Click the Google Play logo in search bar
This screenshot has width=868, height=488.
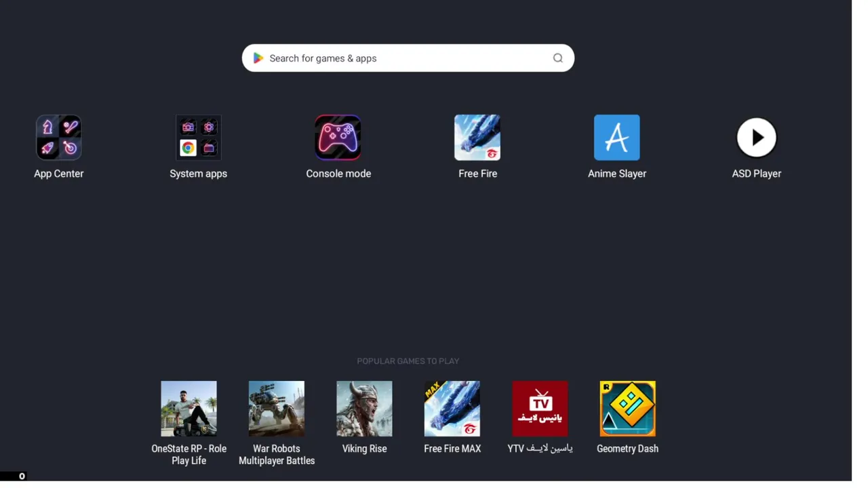coord(258,58)
